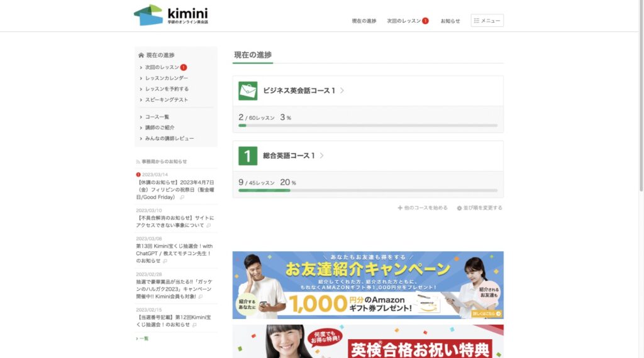Expand 総合英語コース1 via its chevron

tap(321, 156)
